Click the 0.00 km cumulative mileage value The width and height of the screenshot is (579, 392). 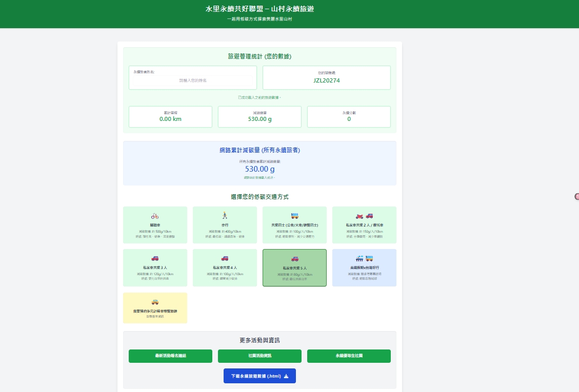point(170,119)
